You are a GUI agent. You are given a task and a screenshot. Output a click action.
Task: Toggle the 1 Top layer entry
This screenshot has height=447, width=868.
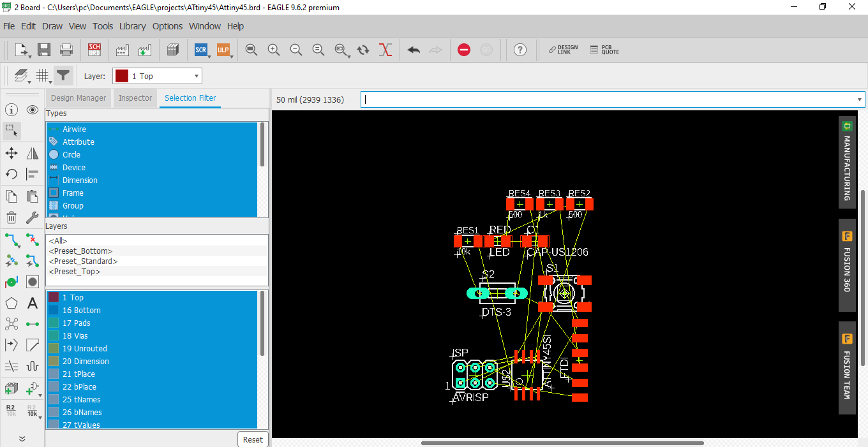pyautogui.click(x=151, y=298)
